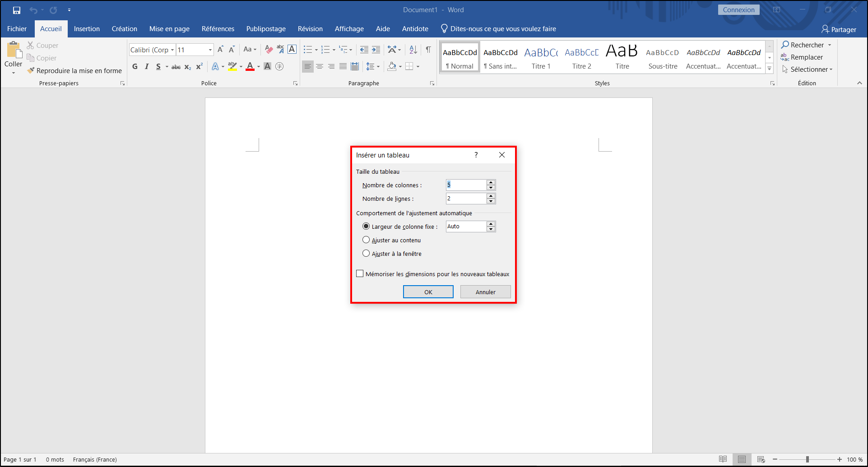Switch to Insertion tab
868x467 pixels.
[x=87, y=29]
